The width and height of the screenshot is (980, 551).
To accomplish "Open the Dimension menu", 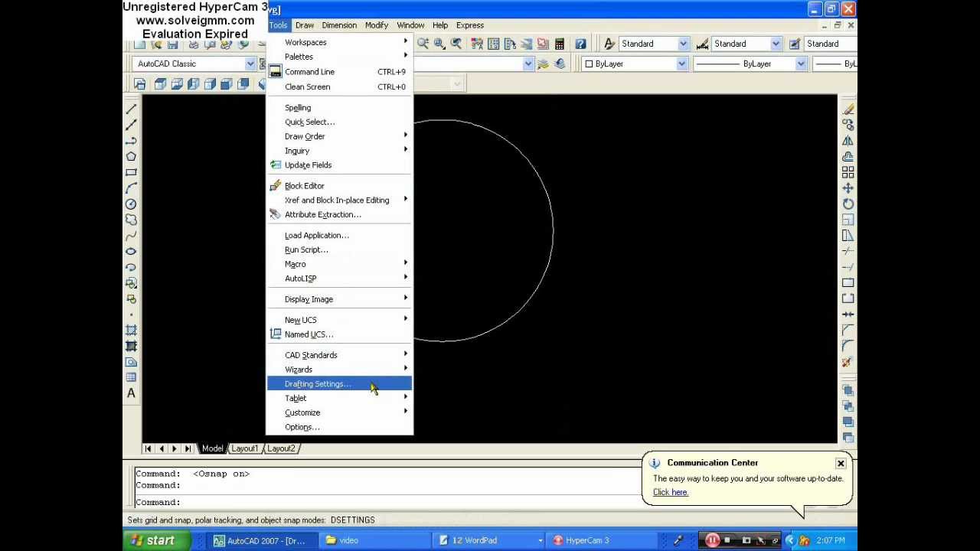I will coord(339,25).
